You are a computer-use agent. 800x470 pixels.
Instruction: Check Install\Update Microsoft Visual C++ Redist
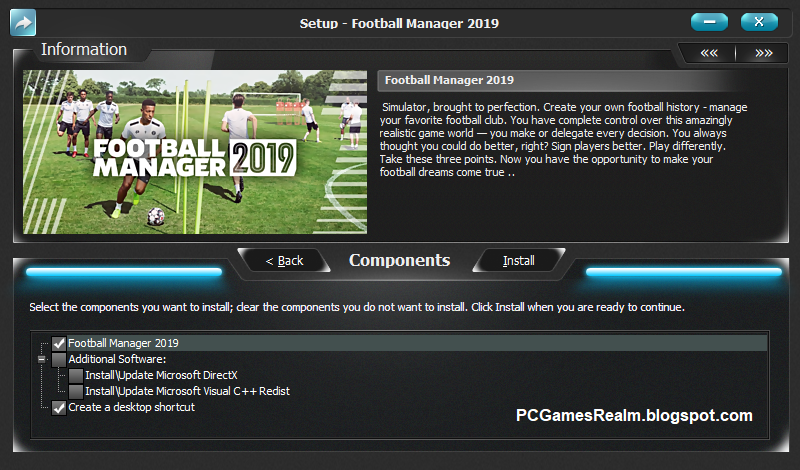click(x=76, y=391)
